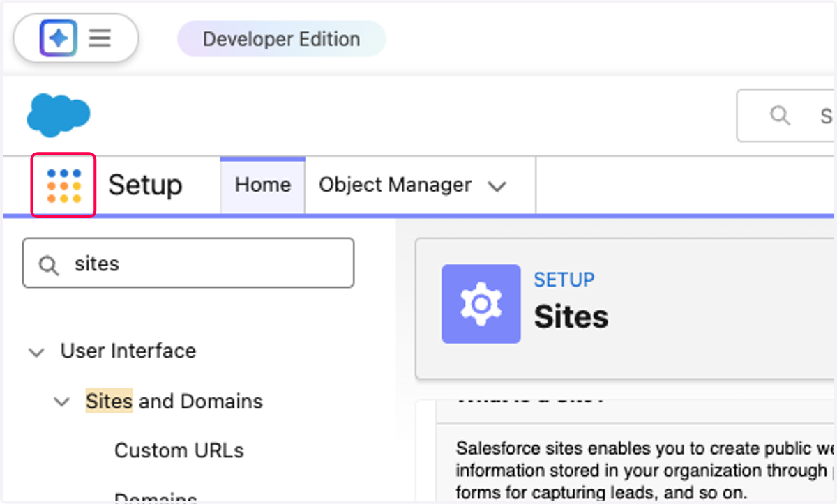Open Domains item in the sidebar
The width and height of the screenshot is (837, 504).
tap(156, 498)
